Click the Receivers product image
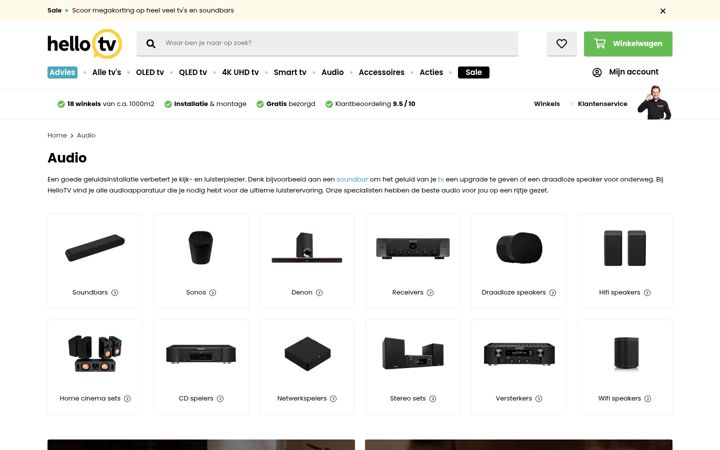 (x=413, y=248)
